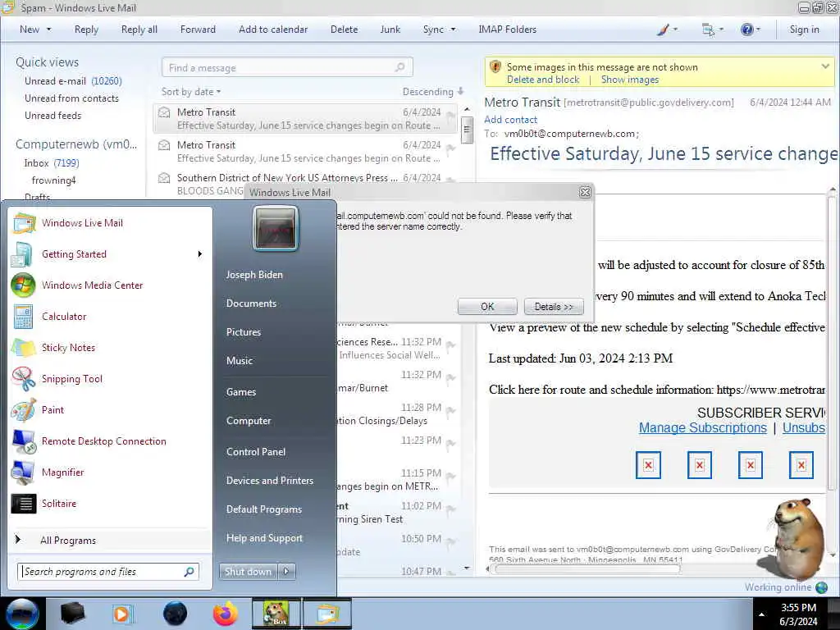840x630 pixels.
Task: Open the media player taskbar icon
Action: 122,614
